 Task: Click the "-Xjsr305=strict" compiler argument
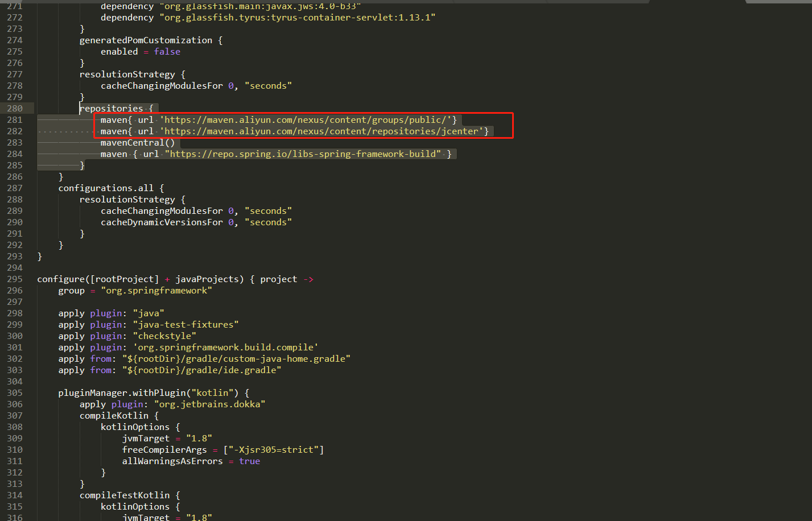point(274,450)
